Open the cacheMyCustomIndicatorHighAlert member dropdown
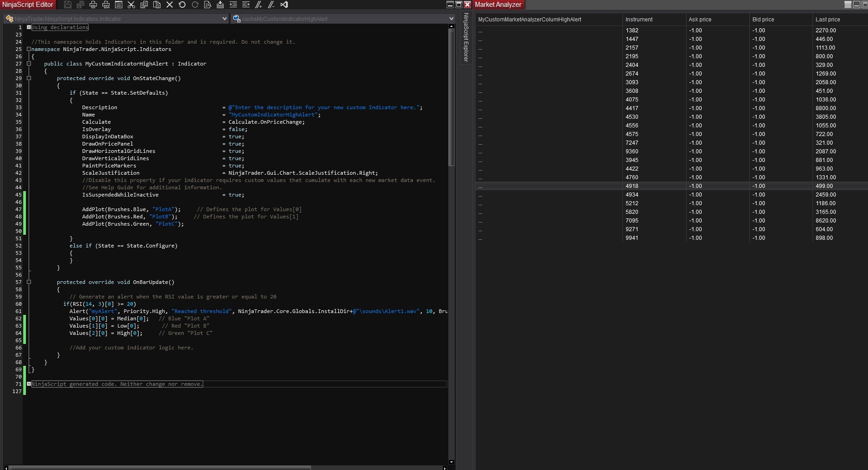 coord(451,19)
